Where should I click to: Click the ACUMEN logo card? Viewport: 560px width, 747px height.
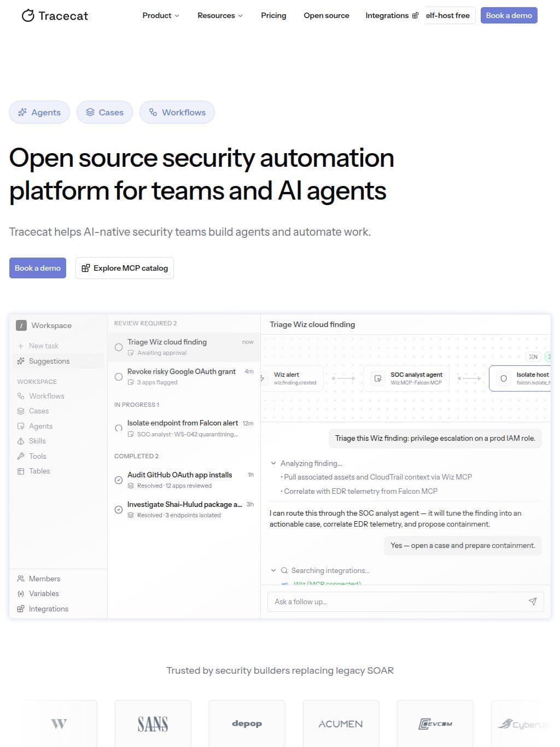[x=341, y=723]
